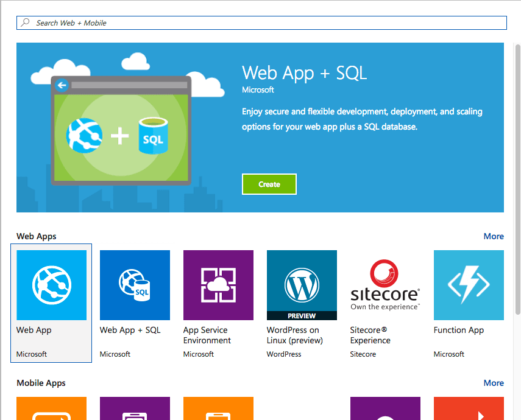The image size is (521, 420).
Task: Click the banner description about secure development
Action: (362, 119)
